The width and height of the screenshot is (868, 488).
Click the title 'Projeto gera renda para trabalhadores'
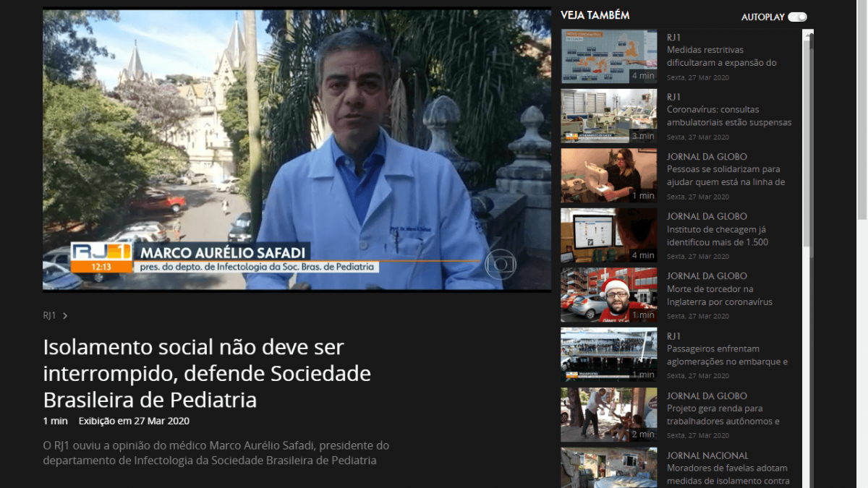(723, 415)
